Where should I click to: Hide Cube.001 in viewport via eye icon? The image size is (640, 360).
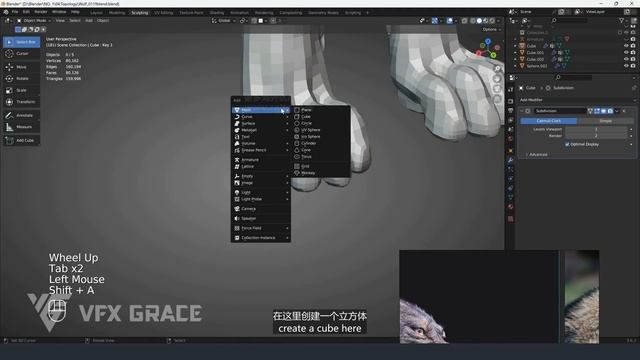pyautogui.click(x=627, y=53)
